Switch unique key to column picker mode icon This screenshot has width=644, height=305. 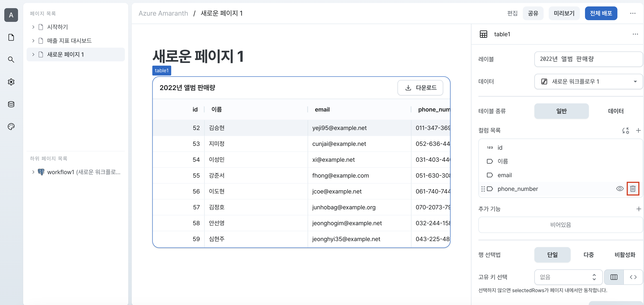pyautogui.click(x=614, y=277)
